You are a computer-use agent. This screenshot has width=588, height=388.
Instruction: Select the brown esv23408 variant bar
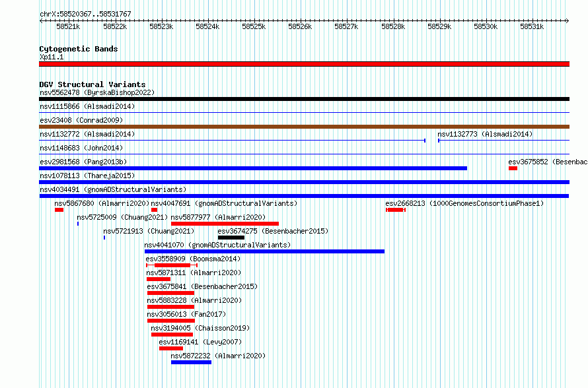pos(304,127)
